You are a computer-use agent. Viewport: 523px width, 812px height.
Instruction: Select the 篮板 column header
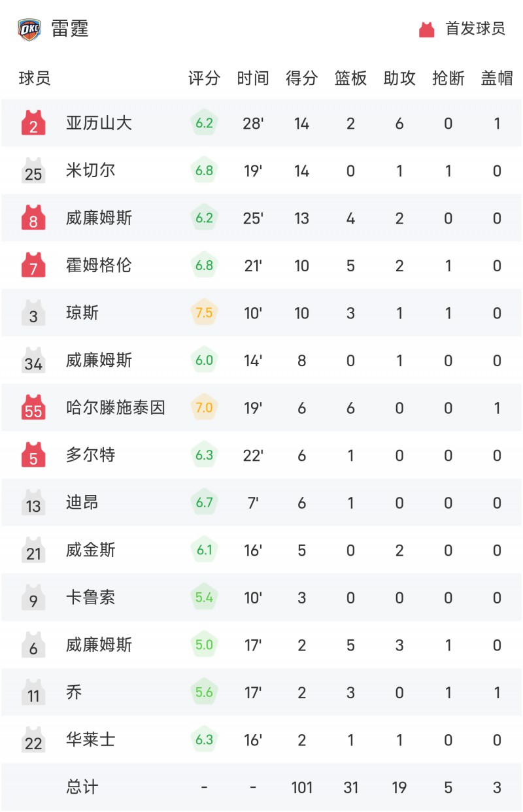click(351, 78)
